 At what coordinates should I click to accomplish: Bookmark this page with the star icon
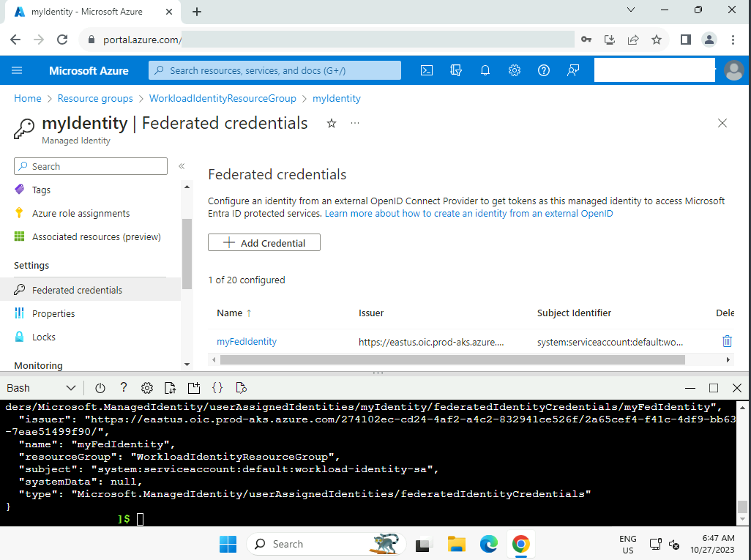click(657, 40)
